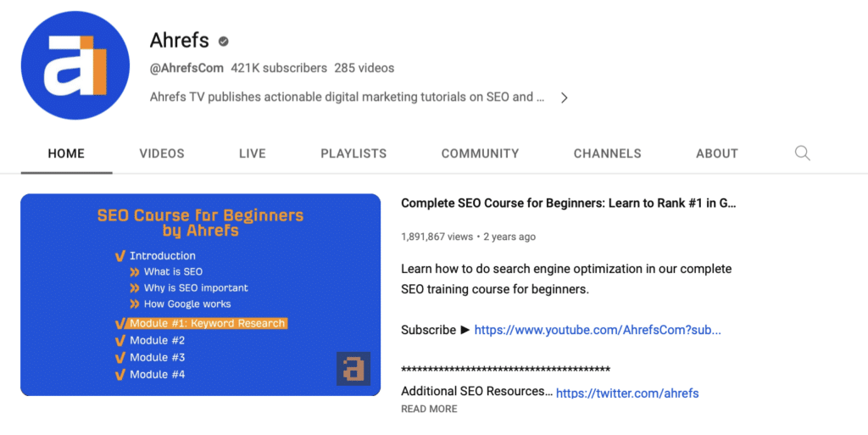
Task: Go to the PLAYLISTS tab
Action: click(x=353, y=153)
